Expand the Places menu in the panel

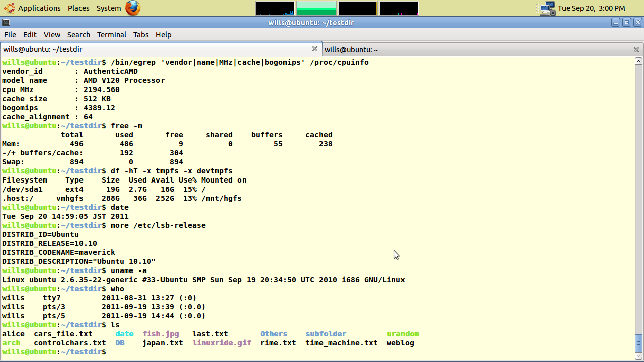coord(78,8)
